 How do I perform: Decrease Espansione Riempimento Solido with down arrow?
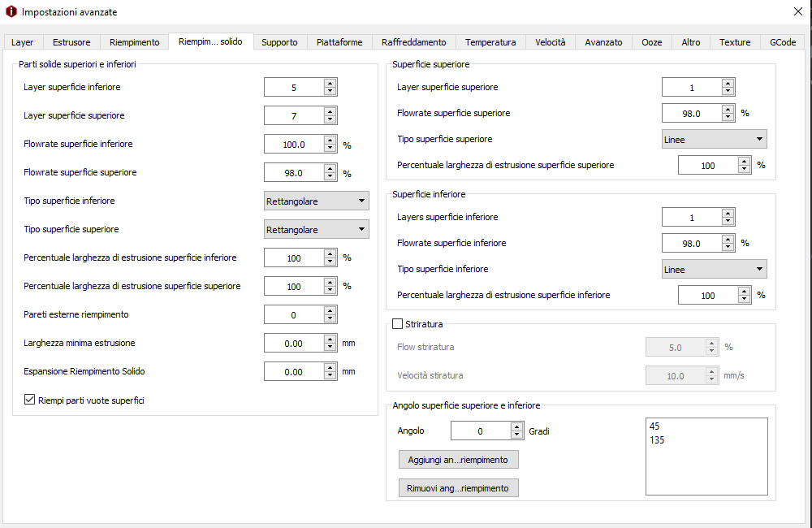click(330, 376)
